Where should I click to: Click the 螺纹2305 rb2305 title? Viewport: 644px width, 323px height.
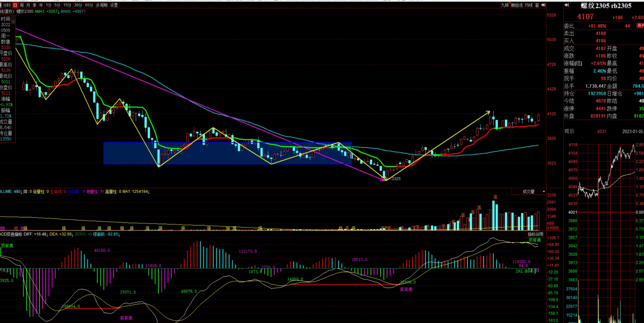tap(606, 6)
